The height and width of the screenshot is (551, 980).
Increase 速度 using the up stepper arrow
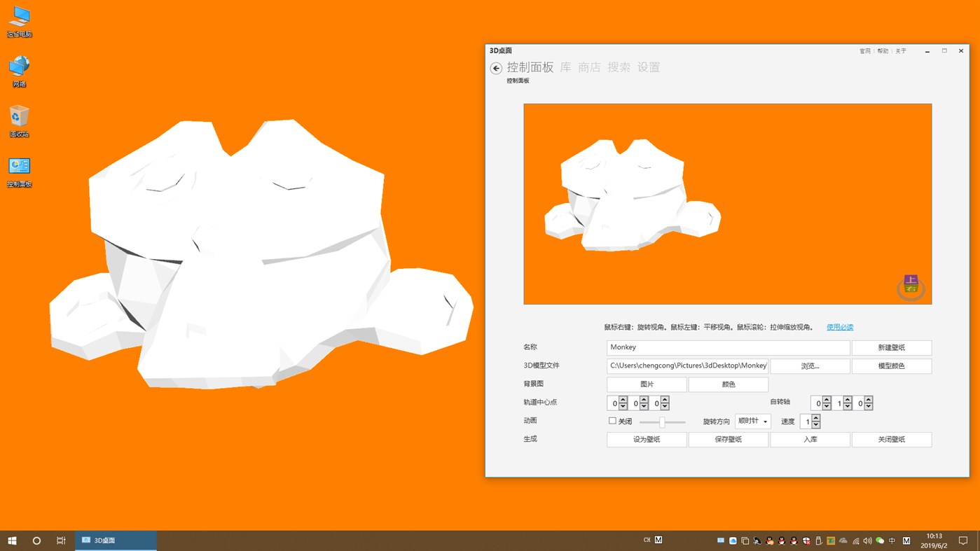[815, 418]
